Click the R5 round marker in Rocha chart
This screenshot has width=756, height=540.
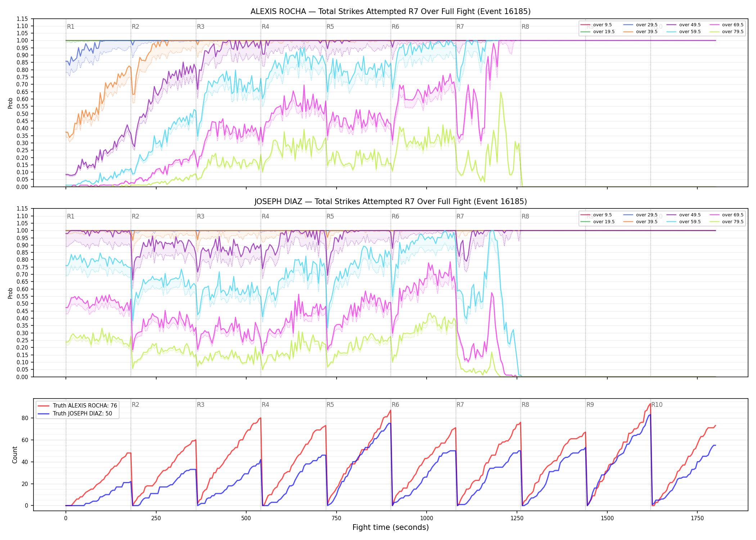(x=330, y=27)
